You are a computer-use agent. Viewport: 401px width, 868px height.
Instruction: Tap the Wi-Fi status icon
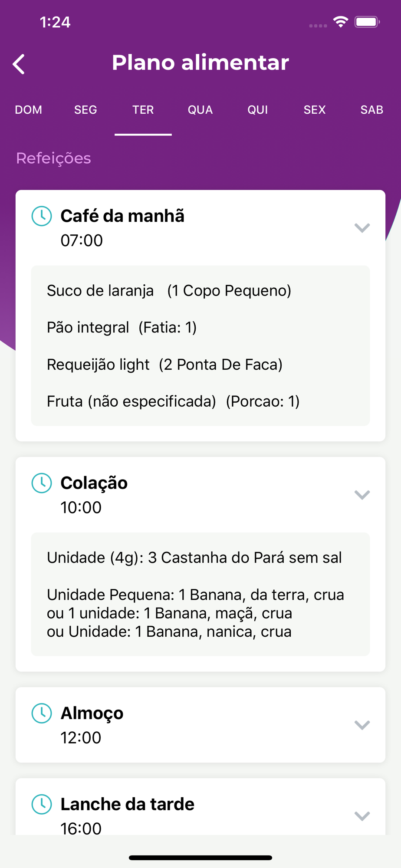click(341, 22)
